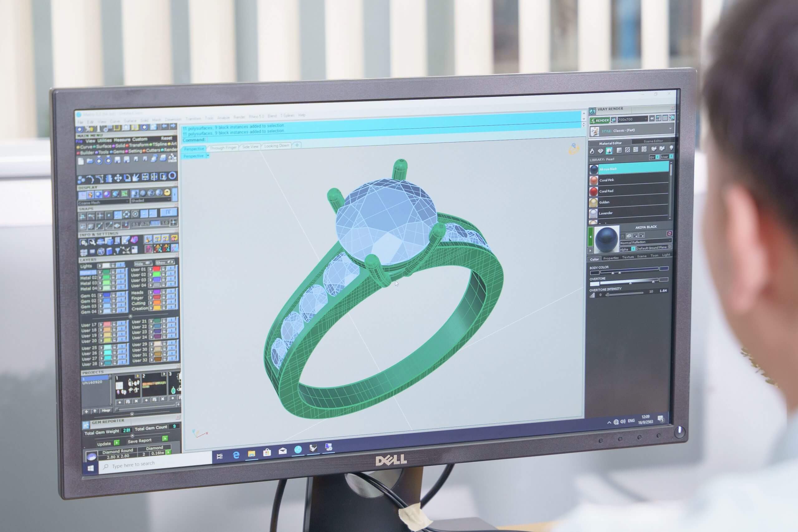The image size is (798, 532).
Task: Switch to Looking Down viewport tab
Action: (x=276, y=146)
